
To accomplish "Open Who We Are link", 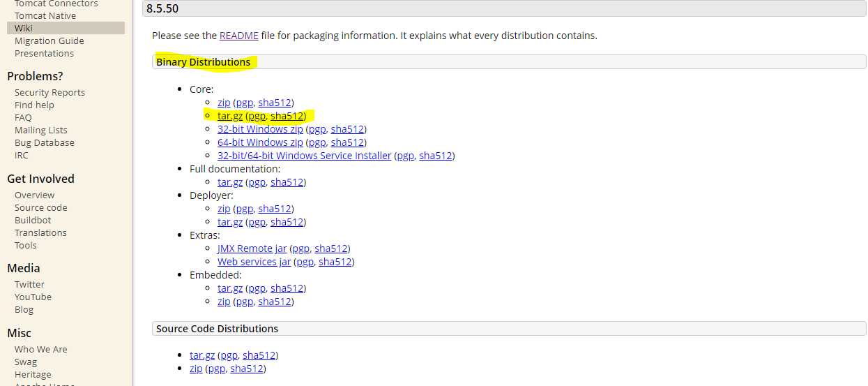I will (x=41, y=349).
